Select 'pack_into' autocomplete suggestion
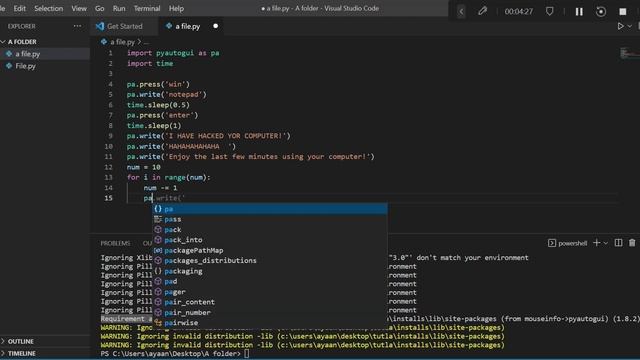This screenshot has width=640, height=360. coord(270,240)
